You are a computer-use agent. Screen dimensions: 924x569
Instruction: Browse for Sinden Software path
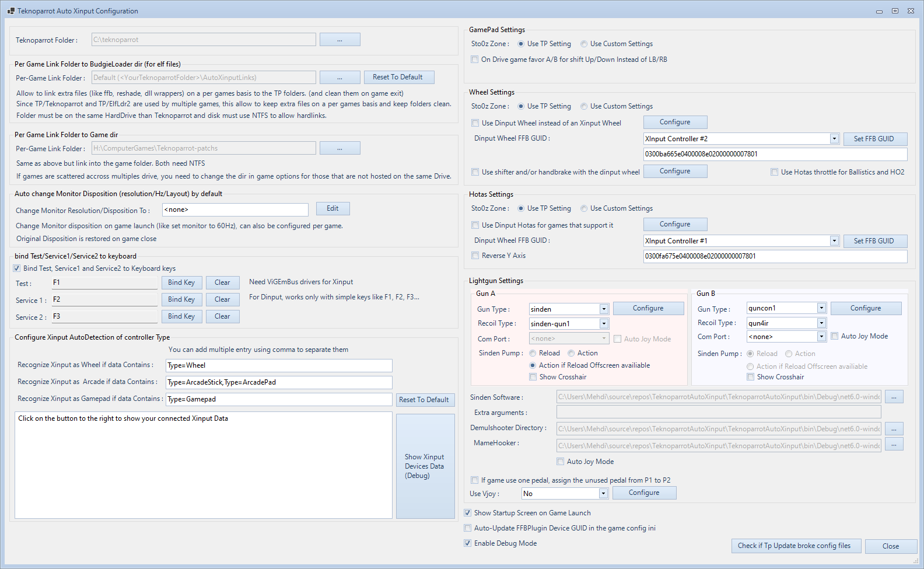pyautogui.click(x=894, y=397)
